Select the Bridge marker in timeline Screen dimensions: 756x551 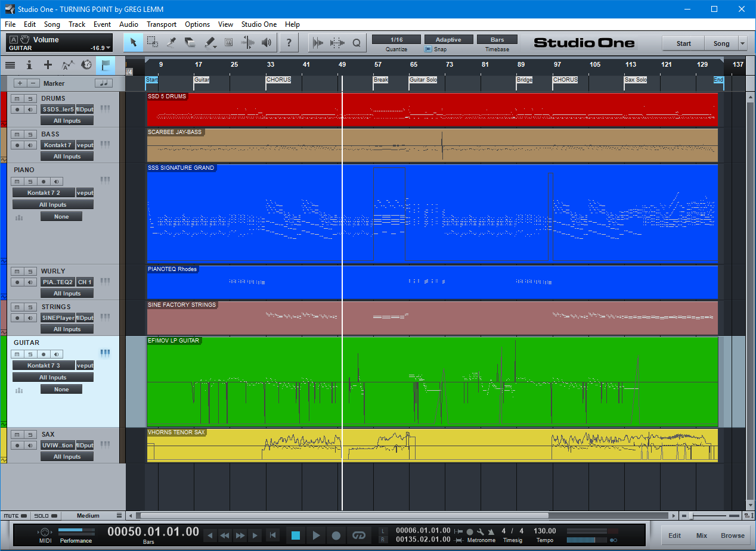click(x=524, y=79)
